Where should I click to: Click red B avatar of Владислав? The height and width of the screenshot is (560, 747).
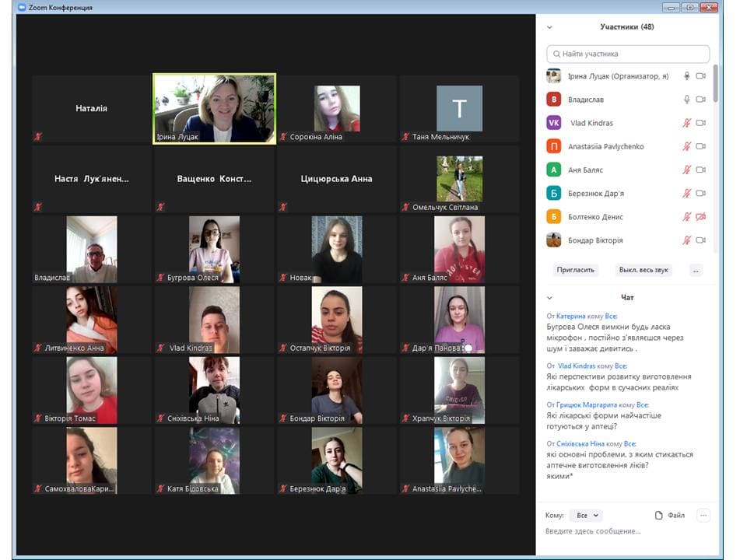[x=553, y=99]
